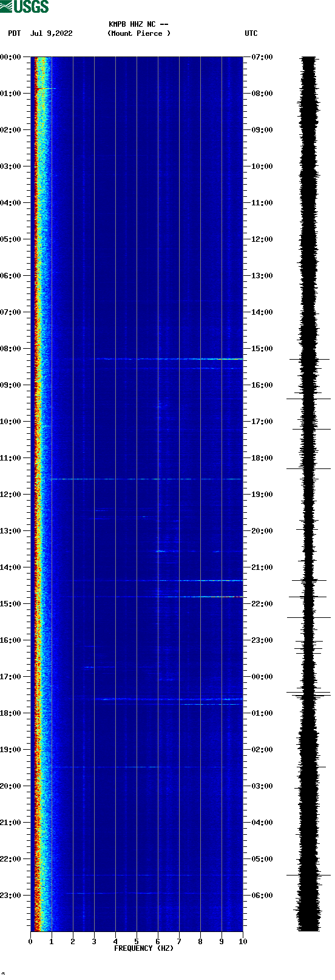Click the 19:00 UTC time label
The image size is (335, 980).
pyautogui.click(x=262, y=495)
